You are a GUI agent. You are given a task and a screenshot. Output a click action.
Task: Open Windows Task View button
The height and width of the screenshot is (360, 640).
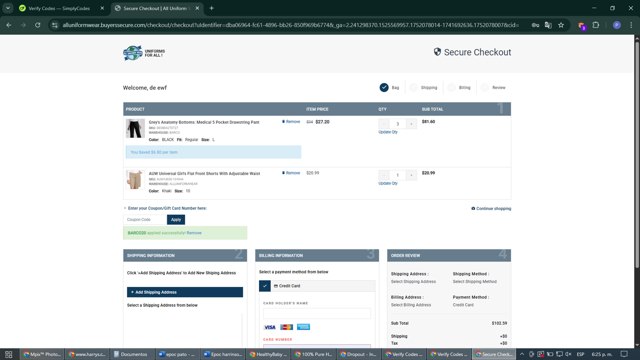(8, 354)
